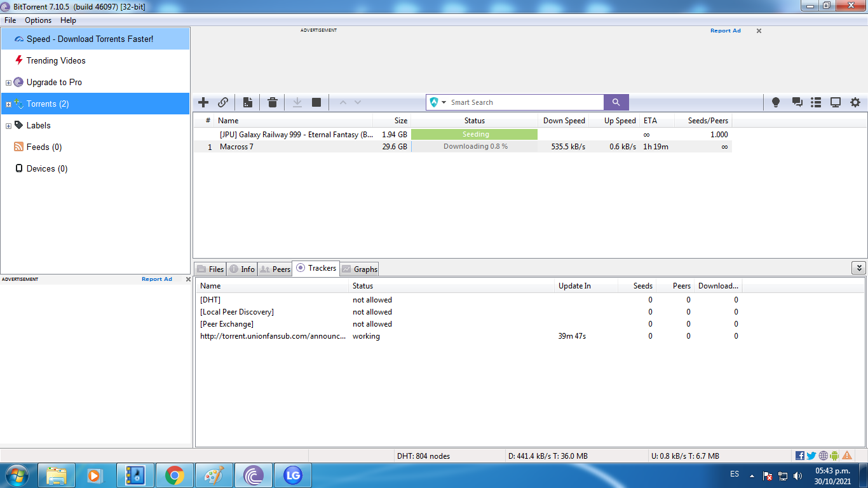The width and height of the screenshot is (868, 488).
Task: Click the globe icon in the status bar
Action: 824,456
